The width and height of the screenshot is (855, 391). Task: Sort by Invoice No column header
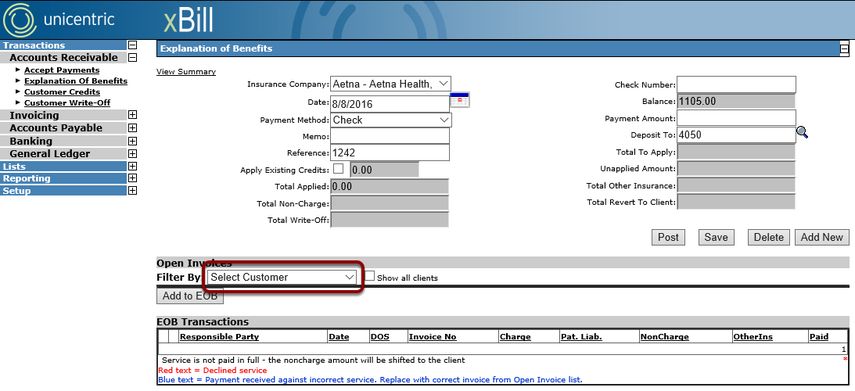pos(432,336)
